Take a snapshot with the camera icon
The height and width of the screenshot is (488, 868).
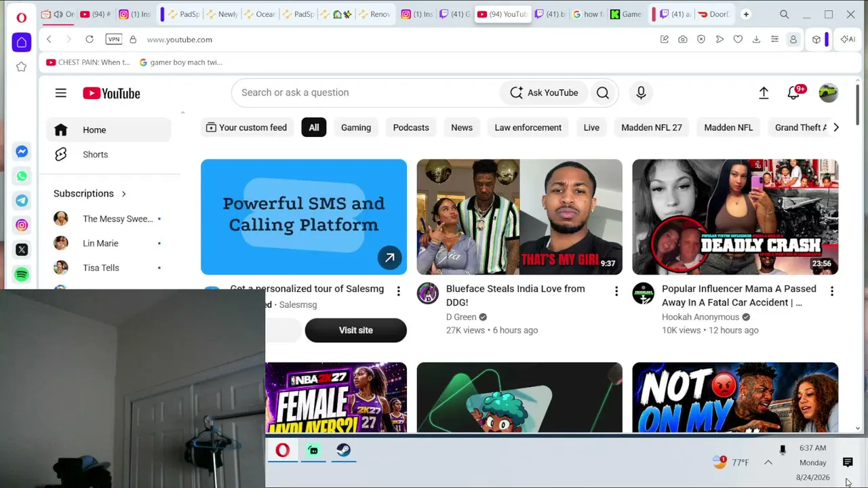click(683, 39)
